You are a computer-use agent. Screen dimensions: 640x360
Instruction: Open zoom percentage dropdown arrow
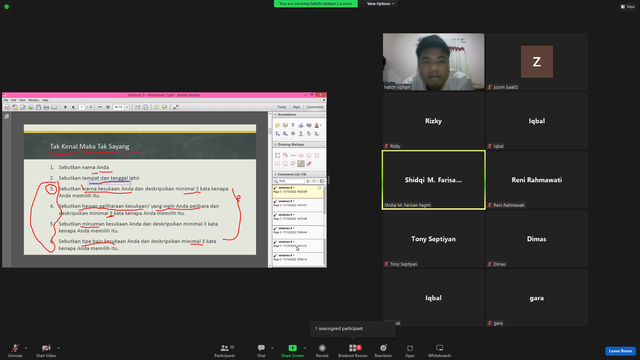coord(127,107)
